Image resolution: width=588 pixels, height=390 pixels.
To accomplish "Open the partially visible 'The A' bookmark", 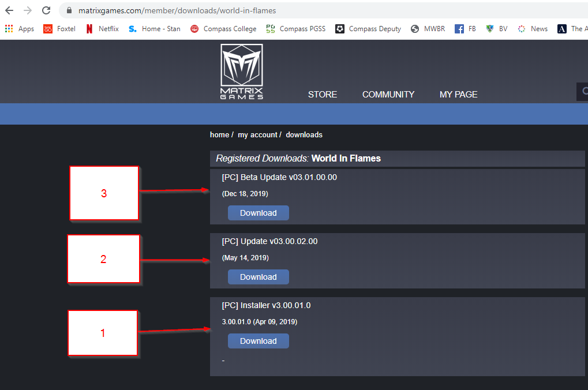I will pos(572,29).
